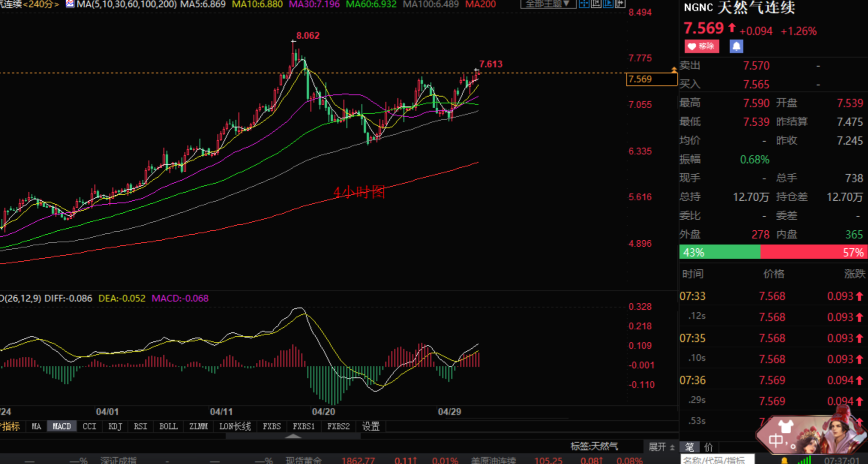Toggle the 价 price view in trade list
868x464 pixels.
[x=708, y=447]
